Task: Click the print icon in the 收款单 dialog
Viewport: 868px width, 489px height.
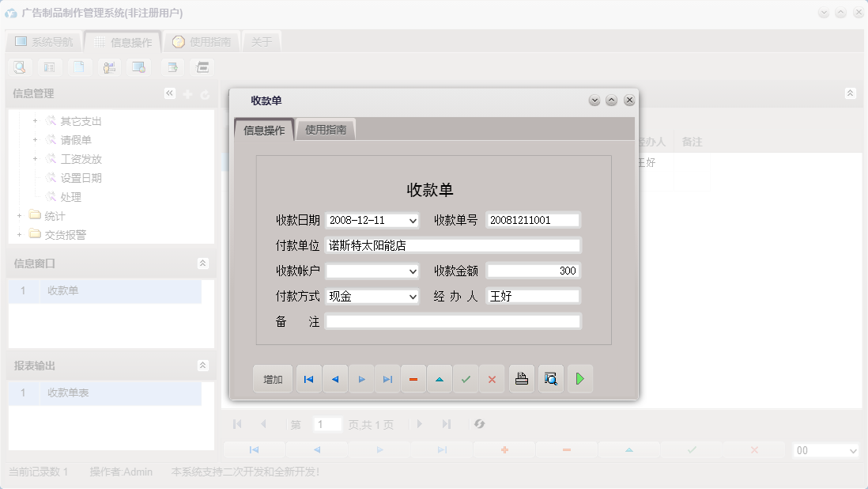Action: point(522,378)
